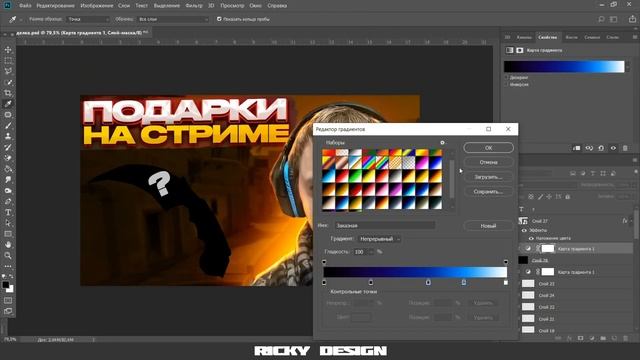Open the presets gear menu in the Gradient Editor
This screenshot has width=640, height=360.
(442, 142)
